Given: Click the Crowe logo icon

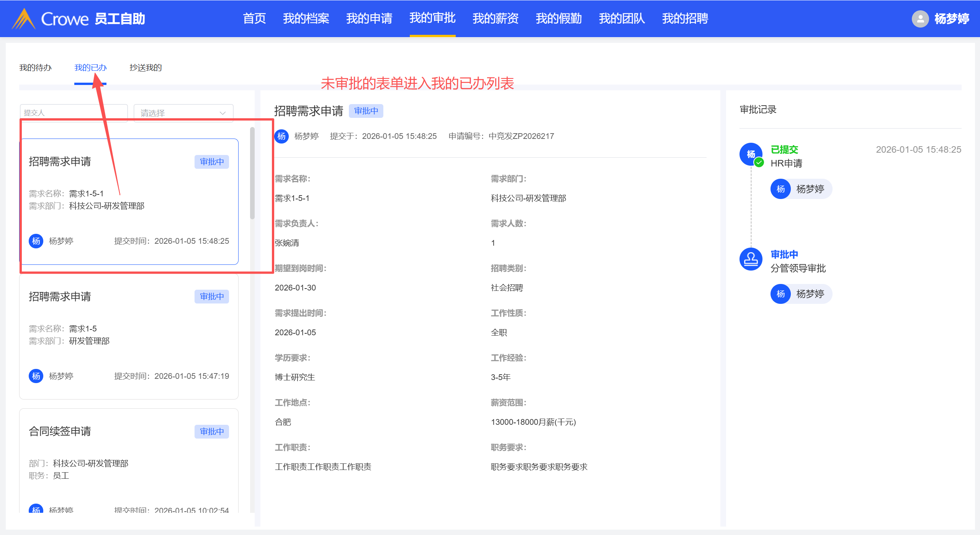Looking at the screenshot, I should (24, 19).
